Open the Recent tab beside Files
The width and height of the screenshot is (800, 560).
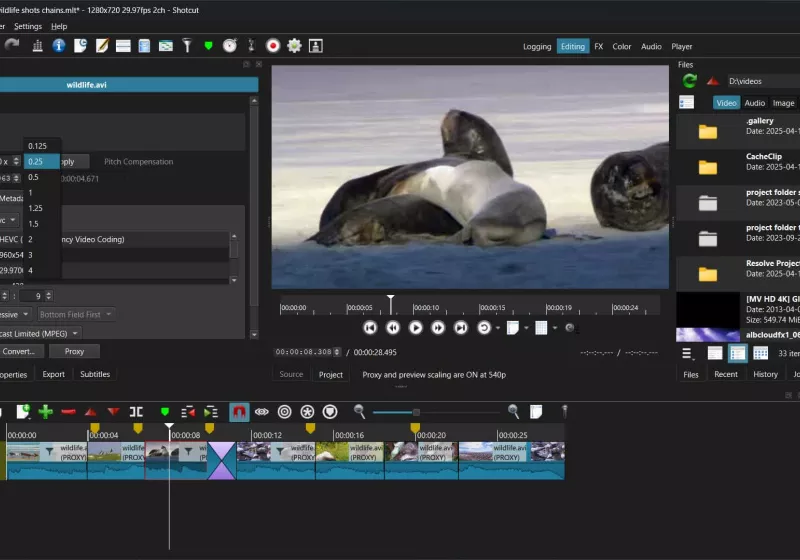click(726, 374)
